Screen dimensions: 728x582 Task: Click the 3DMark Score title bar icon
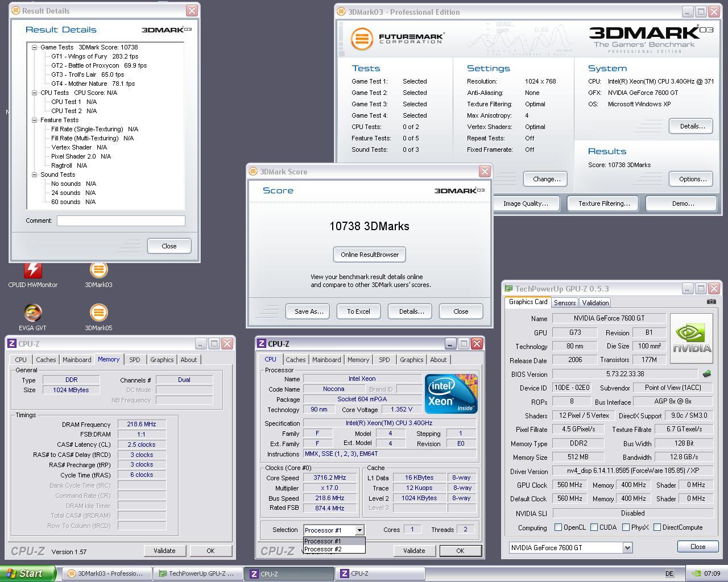pyautogui.click(x=253, y=172)
